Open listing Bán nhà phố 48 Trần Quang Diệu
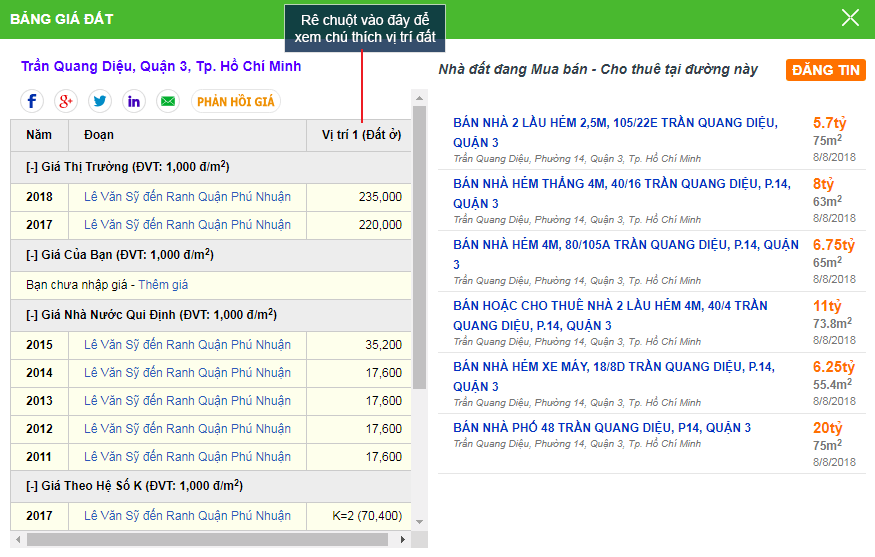The height and width of the screenshot is (557, 875). [x=602, y=428]
